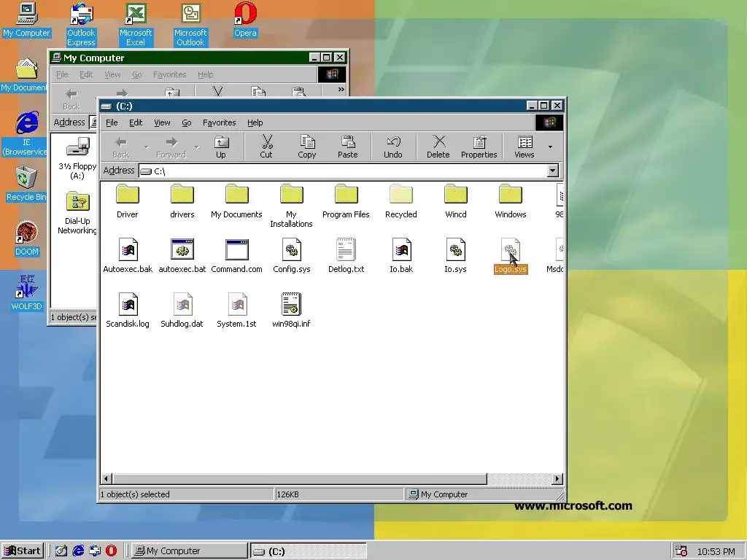Screen dimensions: 747x560
Task: Select Dial-Up Networking in My Computer window
Action: coord(77,213)
